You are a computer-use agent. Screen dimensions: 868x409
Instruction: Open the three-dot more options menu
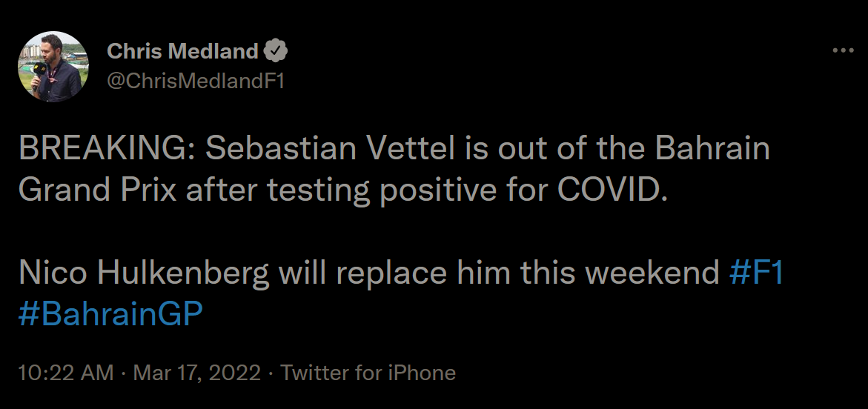pyautogui.click(x=843, y=50)
